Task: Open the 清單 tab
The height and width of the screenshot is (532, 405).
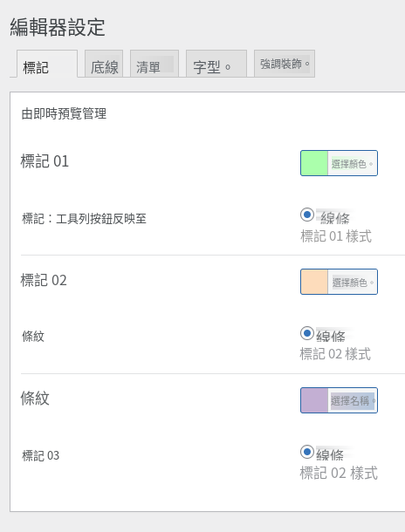Action: pyautogui.click(x=154, y=64)
